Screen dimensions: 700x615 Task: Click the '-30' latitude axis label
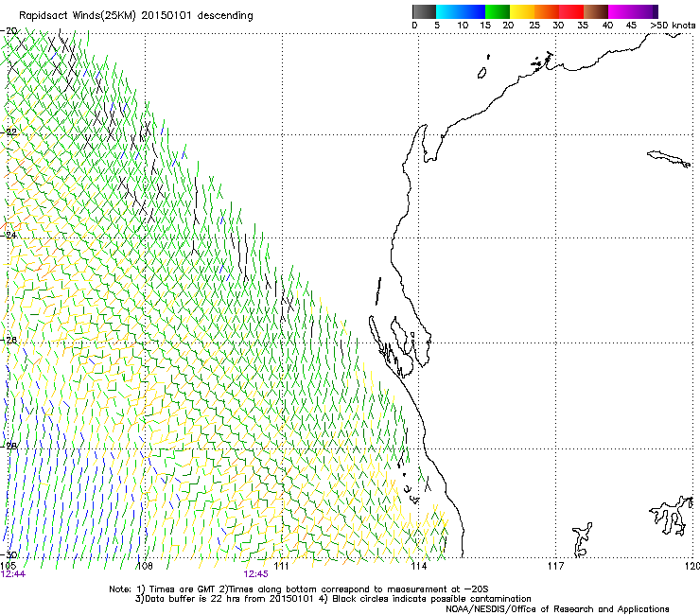(x=9, y=554)
